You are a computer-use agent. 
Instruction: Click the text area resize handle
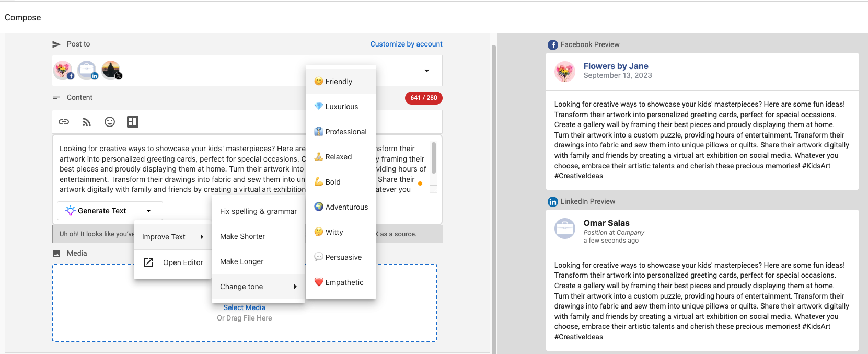click(x=435, y=190)
